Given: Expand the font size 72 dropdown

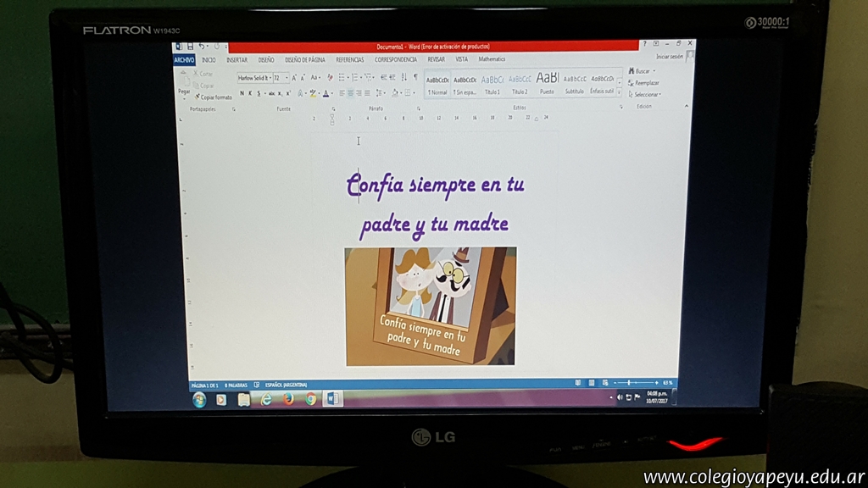Looking at the screenshot, I should tap(287, 78).
